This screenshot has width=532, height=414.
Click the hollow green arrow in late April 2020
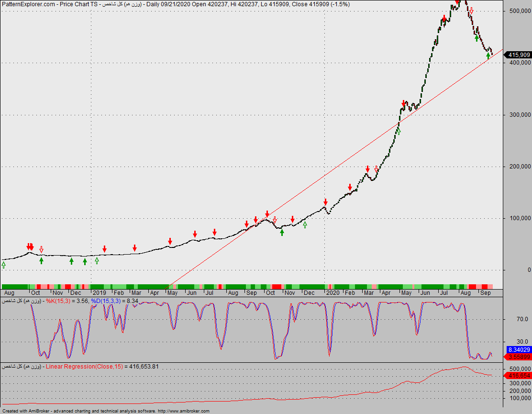399,131
